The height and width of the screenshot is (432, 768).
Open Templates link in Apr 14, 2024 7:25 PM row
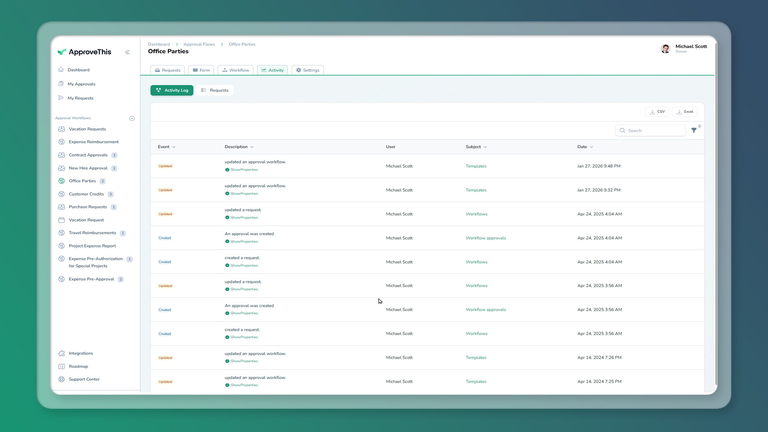click(476, 382)
